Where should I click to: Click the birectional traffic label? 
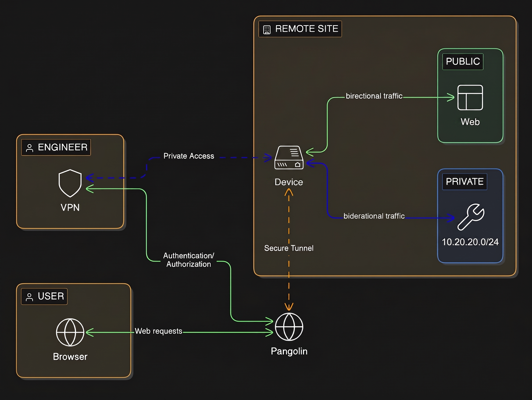pyautogui.click(x=374, y=96)
